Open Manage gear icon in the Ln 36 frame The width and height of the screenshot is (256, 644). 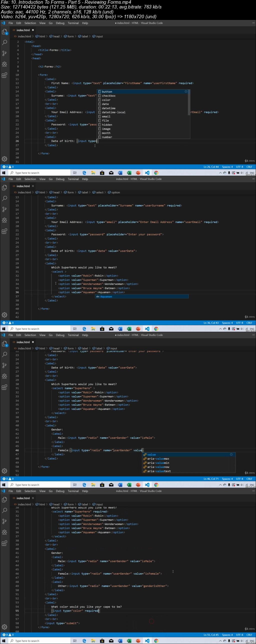coord(4,315)
